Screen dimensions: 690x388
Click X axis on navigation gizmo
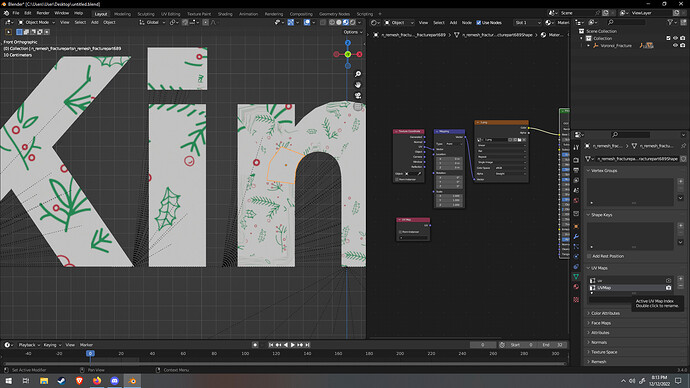[x=359, y=54]
